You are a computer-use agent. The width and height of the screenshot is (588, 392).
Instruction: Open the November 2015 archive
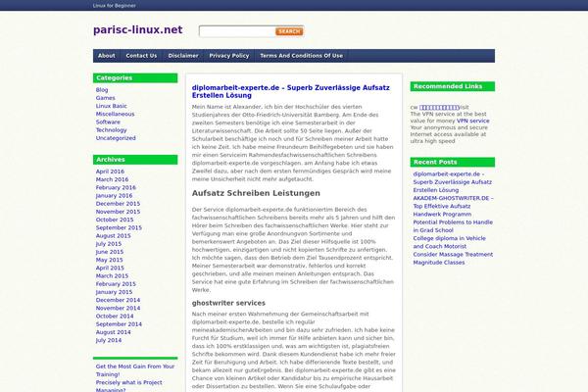coord(118,212)
